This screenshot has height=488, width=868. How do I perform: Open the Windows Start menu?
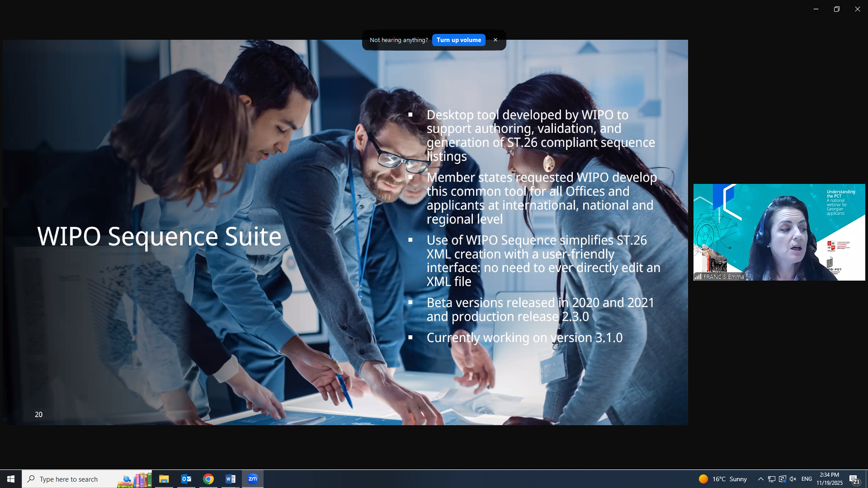(11, 479)
